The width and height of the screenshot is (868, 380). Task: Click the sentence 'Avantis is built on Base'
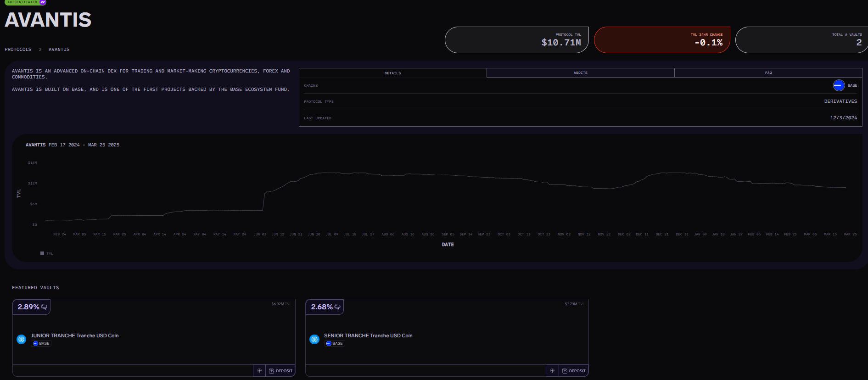(151, 89)
